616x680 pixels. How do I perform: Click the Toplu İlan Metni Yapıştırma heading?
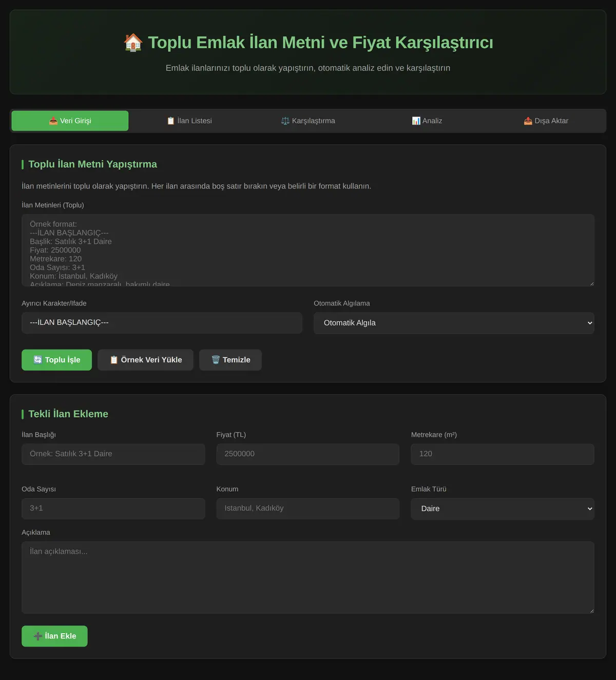[92, 164]
